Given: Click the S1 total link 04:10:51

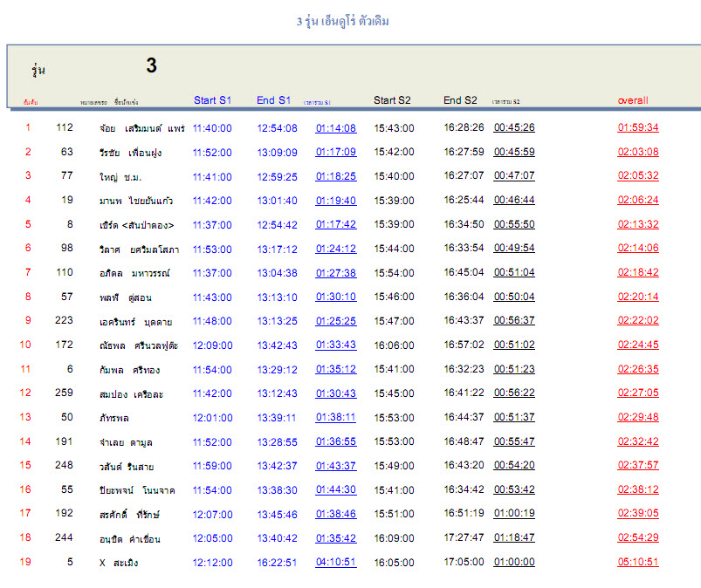Looking at the screenshot, I should 336,563.
